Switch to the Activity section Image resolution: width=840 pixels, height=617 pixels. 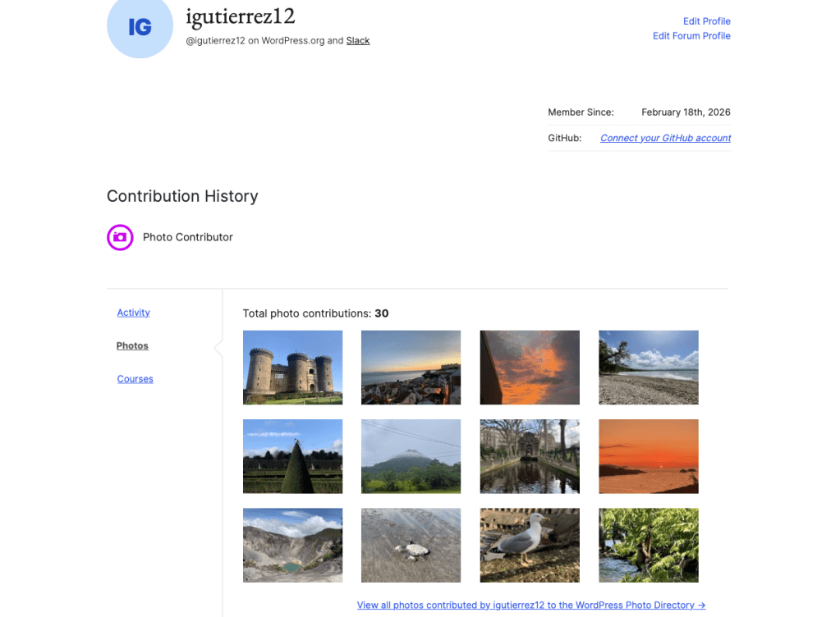tap(133, 313)
